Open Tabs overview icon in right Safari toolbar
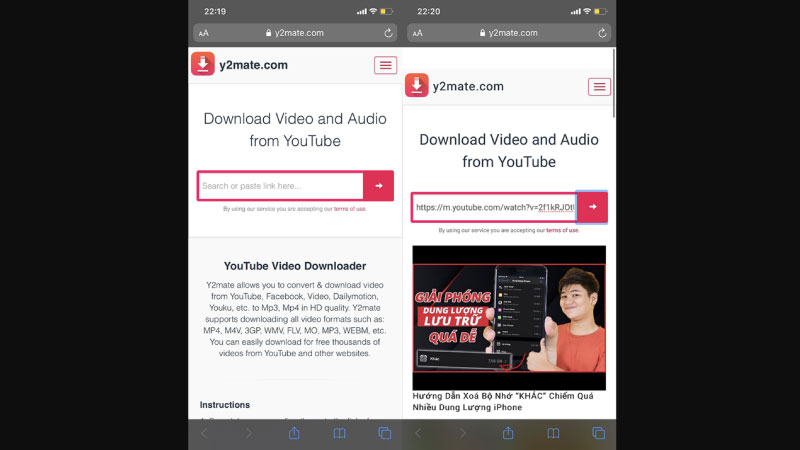The width and height of the screenshot is (800, 450). point(598,433)
